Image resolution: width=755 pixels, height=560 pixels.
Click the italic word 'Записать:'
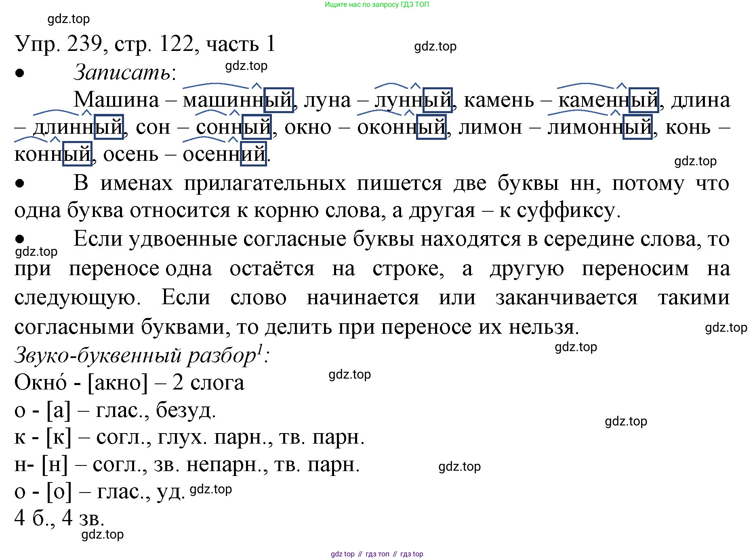coord(125,72)
